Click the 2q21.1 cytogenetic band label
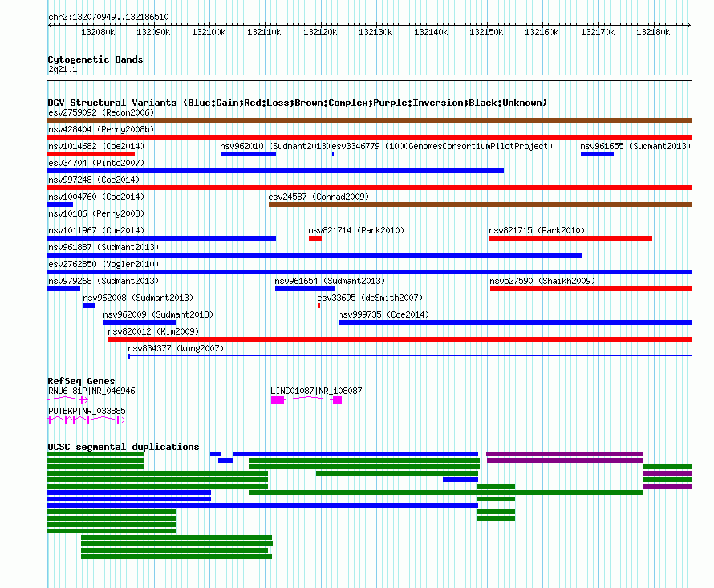Screen dimensions: 714x588 pos(63,69)
